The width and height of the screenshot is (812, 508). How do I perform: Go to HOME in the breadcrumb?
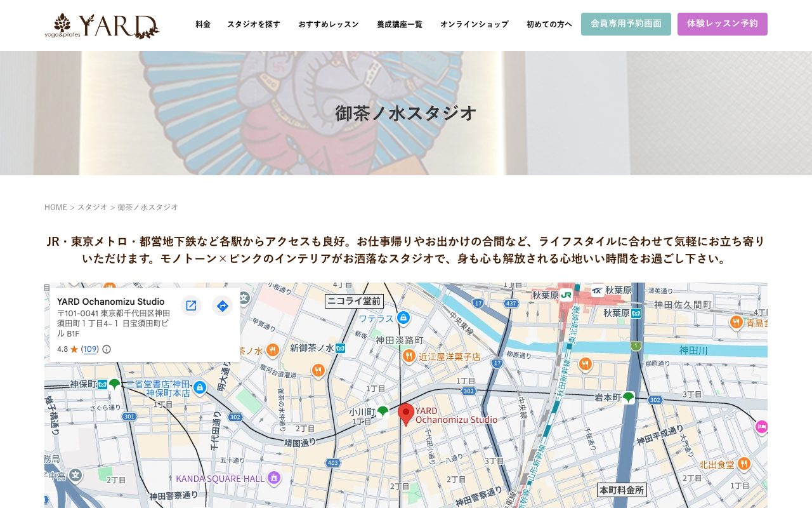[x=56, y=207]
